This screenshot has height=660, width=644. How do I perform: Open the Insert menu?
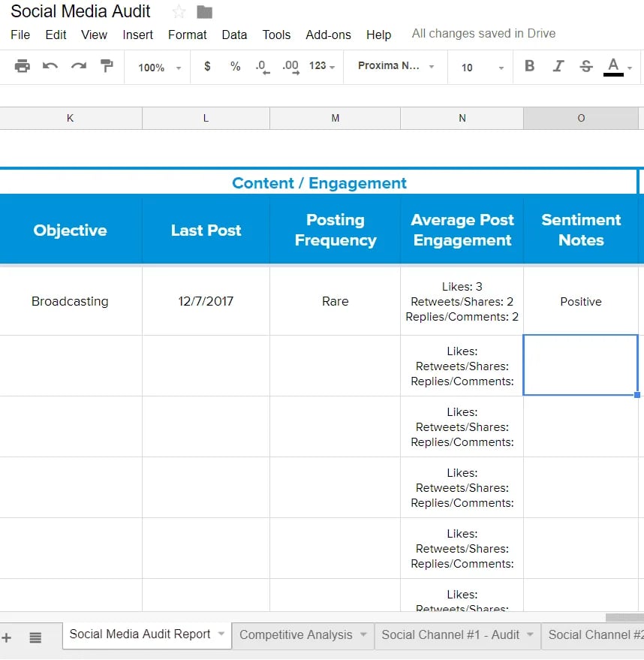coord(137,35)
